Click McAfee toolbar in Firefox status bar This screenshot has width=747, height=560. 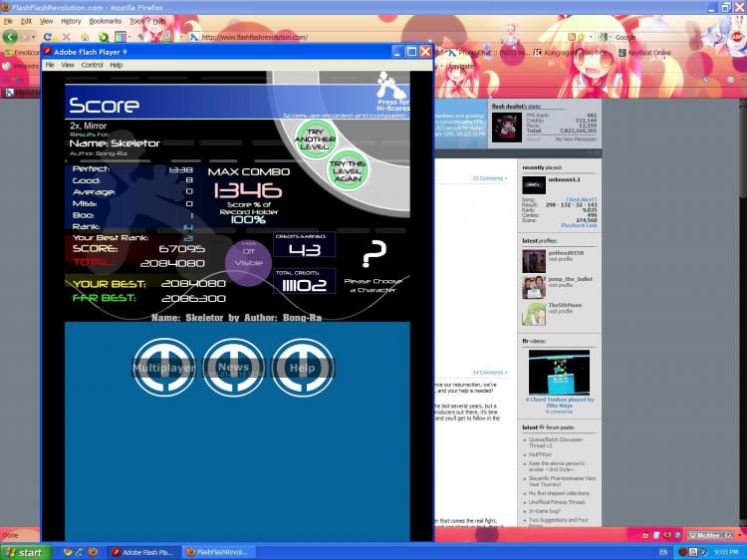[711, 535]
